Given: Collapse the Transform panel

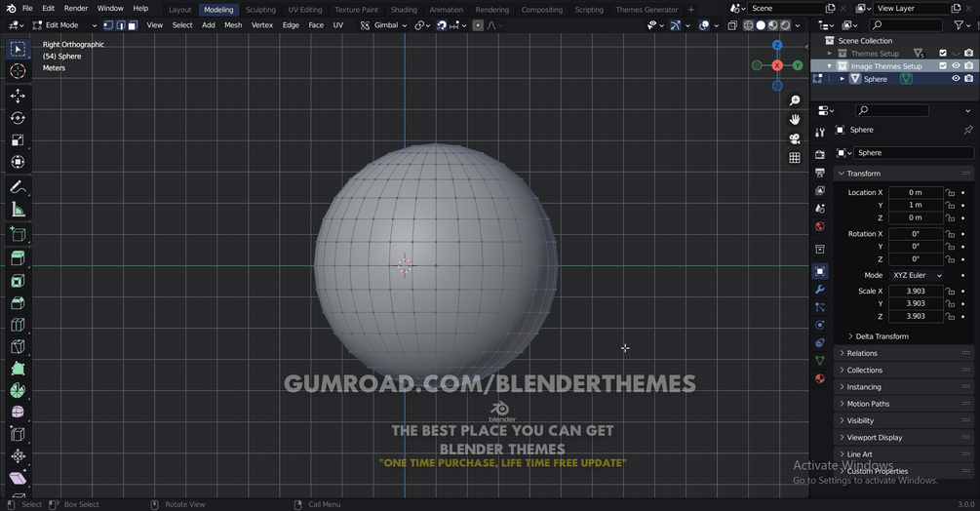Looking at the screenshot, I should tap(863, 174).
